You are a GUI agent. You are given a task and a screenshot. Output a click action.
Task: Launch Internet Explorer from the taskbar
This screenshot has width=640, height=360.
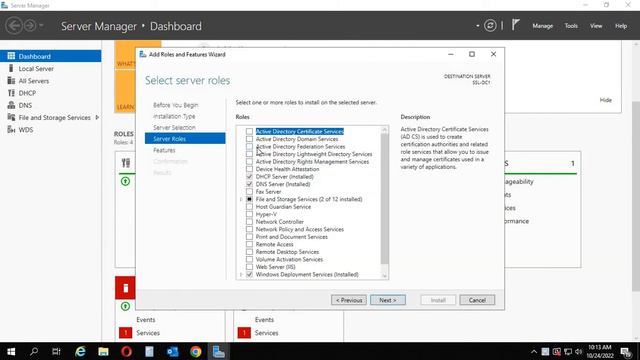click(x=80, y=351)
